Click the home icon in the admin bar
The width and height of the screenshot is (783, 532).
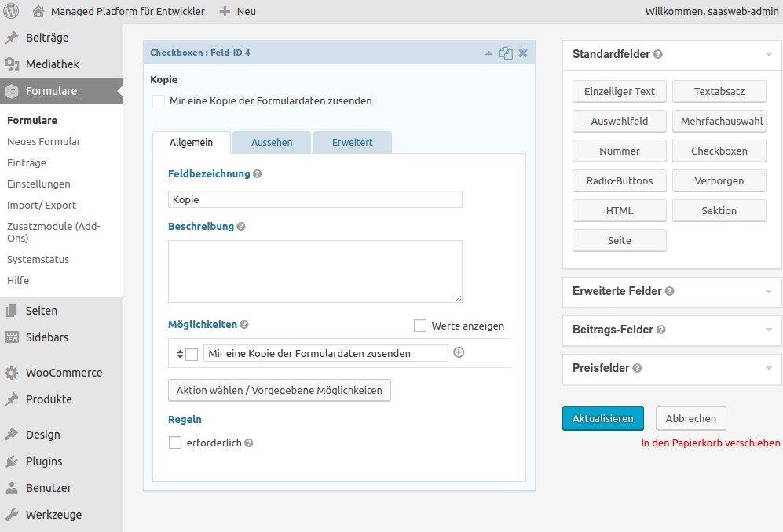pos(38,11)
